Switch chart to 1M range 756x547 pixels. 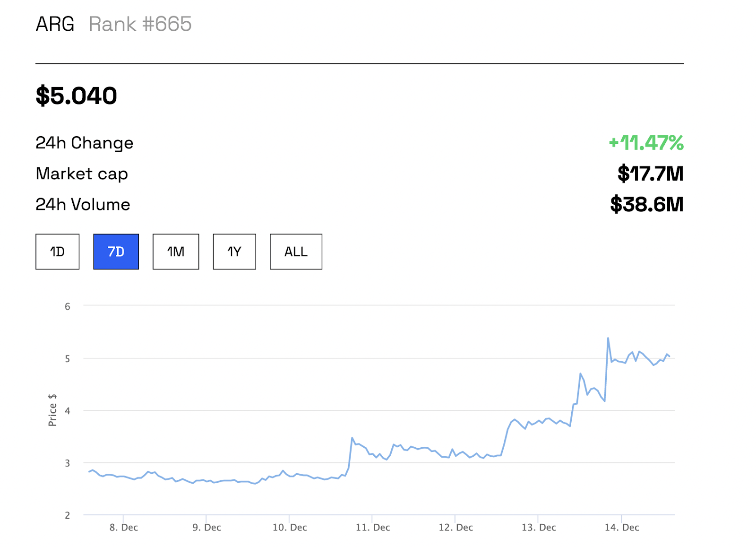point(176,252)
